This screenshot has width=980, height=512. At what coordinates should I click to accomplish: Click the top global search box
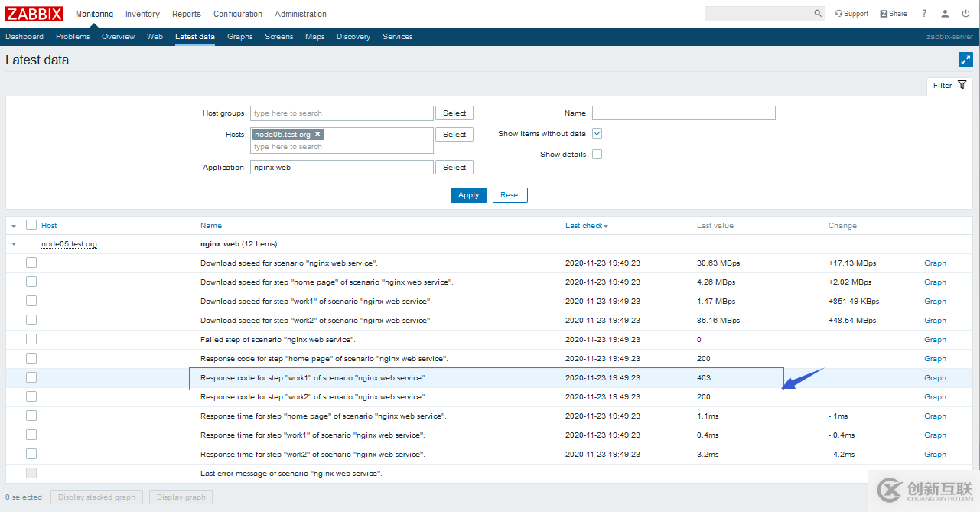click(758, 14)
